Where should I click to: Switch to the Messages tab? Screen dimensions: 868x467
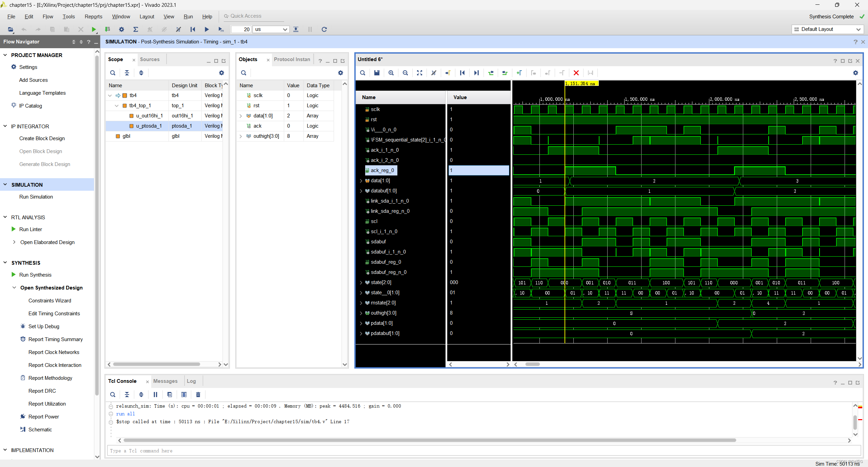(165, 381)
